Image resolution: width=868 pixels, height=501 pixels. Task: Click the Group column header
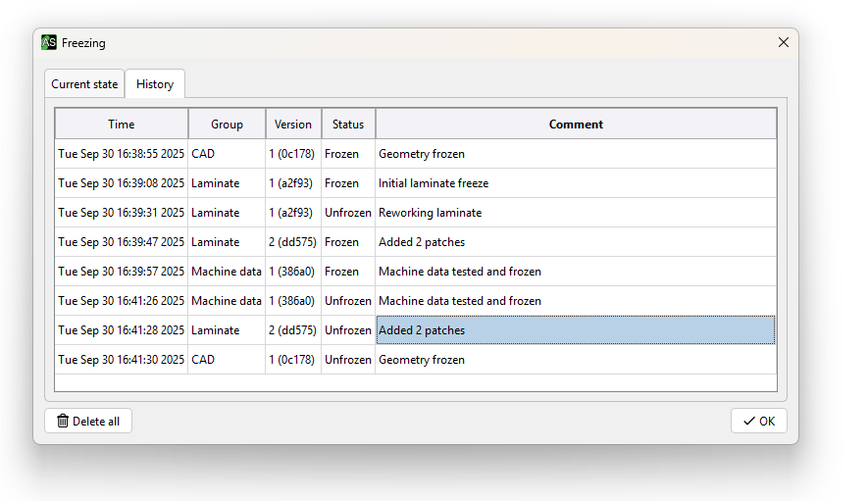[x=227, y=125]
